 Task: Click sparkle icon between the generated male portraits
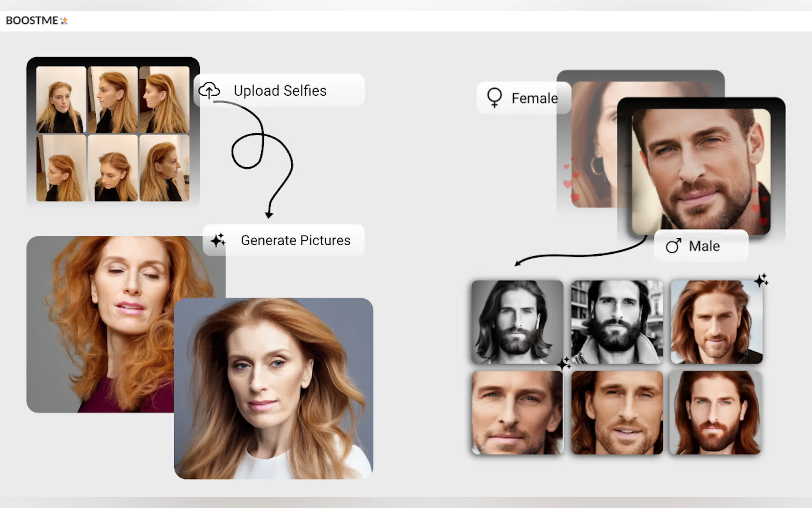click(x=564, y=363)
